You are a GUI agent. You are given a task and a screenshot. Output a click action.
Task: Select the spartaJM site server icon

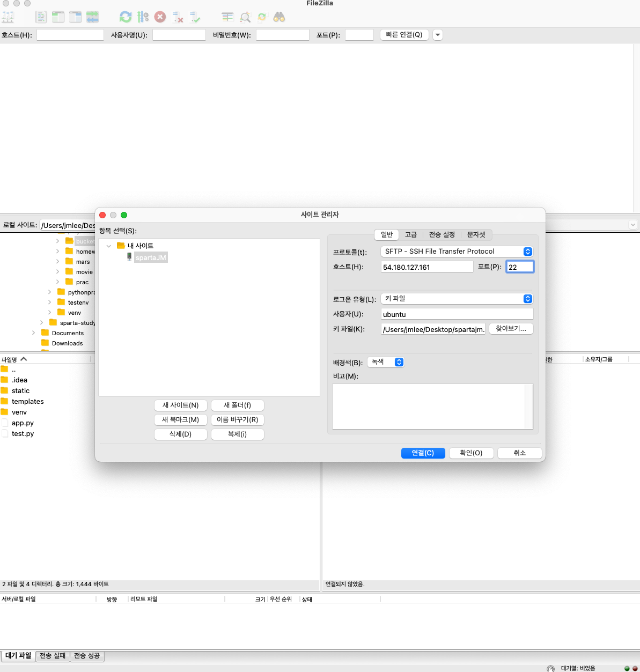tap(129, 257)
